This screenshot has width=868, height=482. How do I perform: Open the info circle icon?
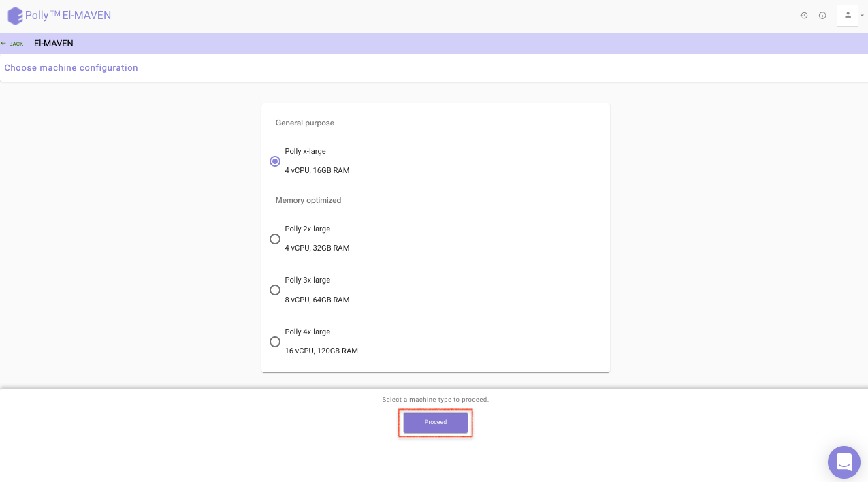pos(822,16)
